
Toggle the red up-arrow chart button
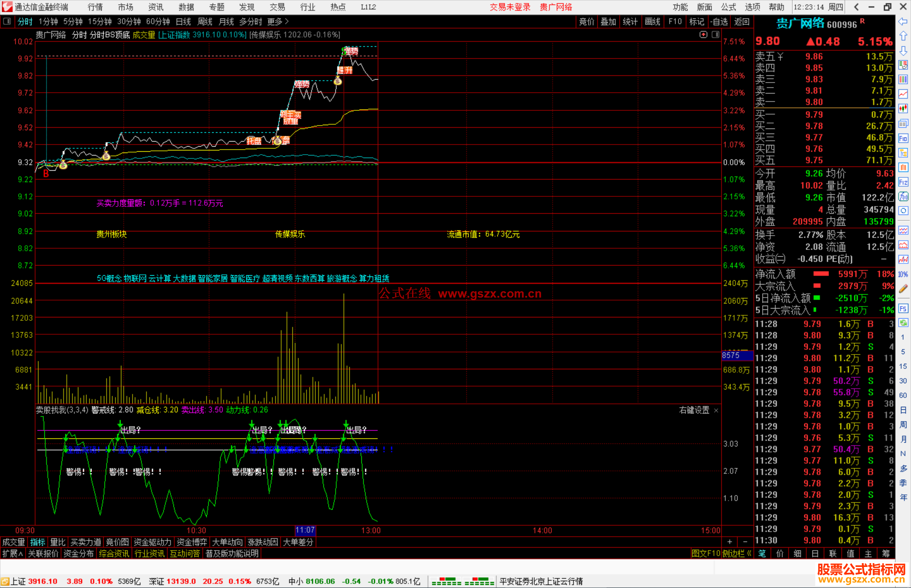point(703,35)
